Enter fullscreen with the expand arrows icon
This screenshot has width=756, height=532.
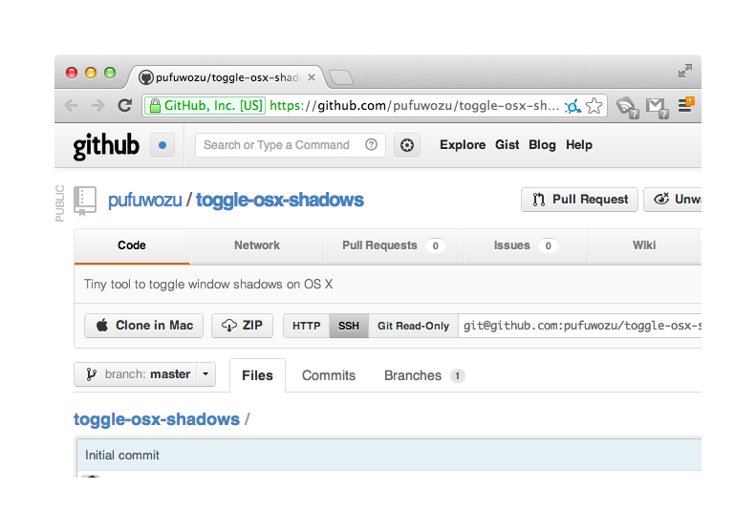684,71
